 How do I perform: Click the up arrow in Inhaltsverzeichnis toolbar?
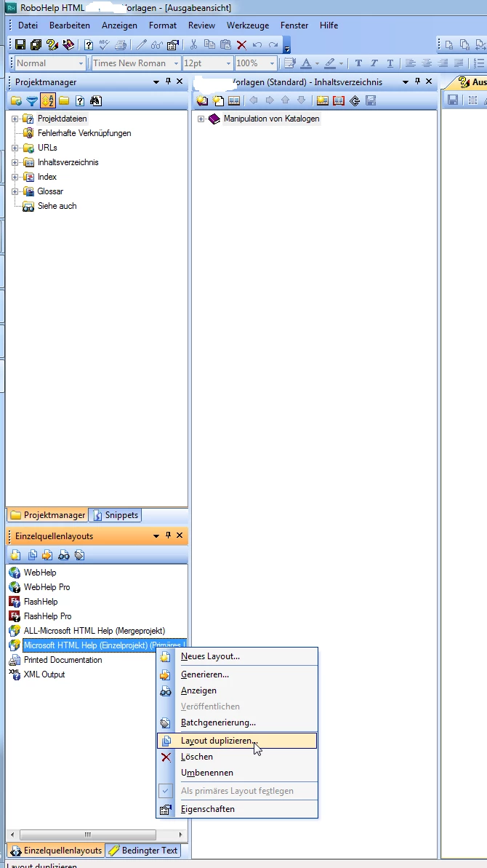pos(285,100)
